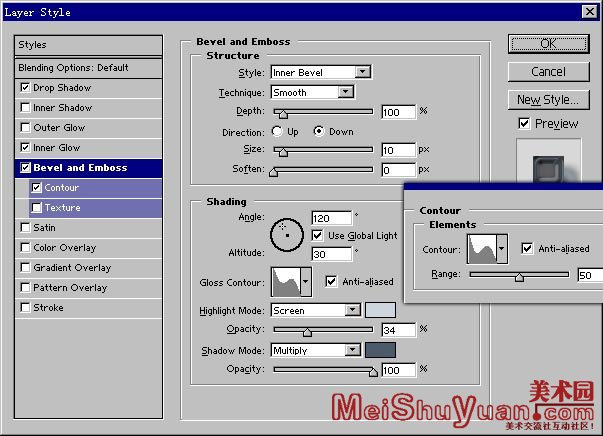Click the Altitude value field
Screen dimensions: 603x436
[331, 254]
